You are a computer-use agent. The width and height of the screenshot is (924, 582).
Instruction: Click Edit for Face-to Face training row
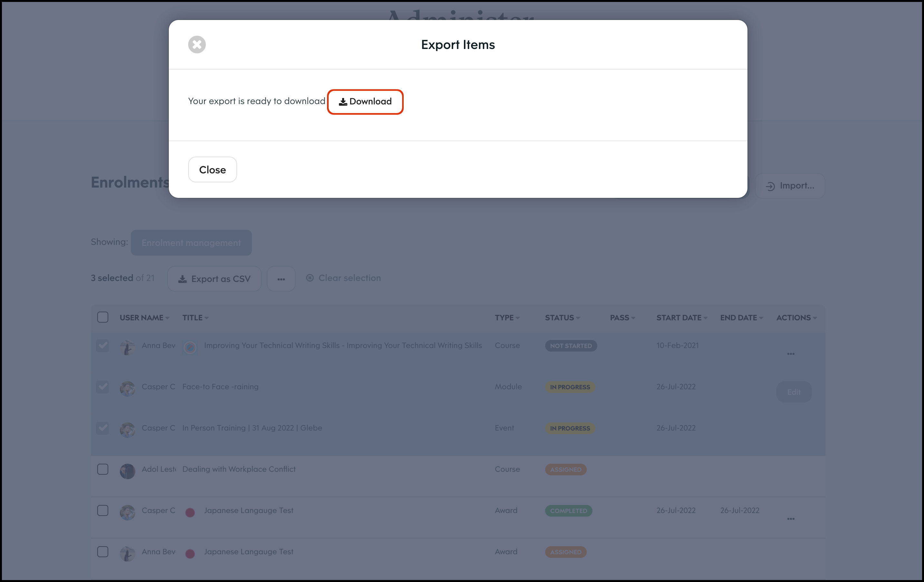pos(794,392)
